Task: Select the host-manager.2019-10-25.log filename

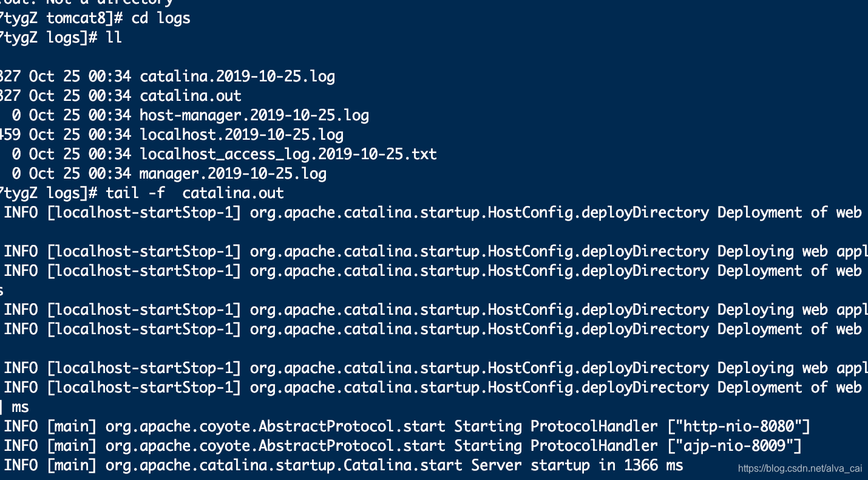Action: pyautogui.click(x=254, y=115)
